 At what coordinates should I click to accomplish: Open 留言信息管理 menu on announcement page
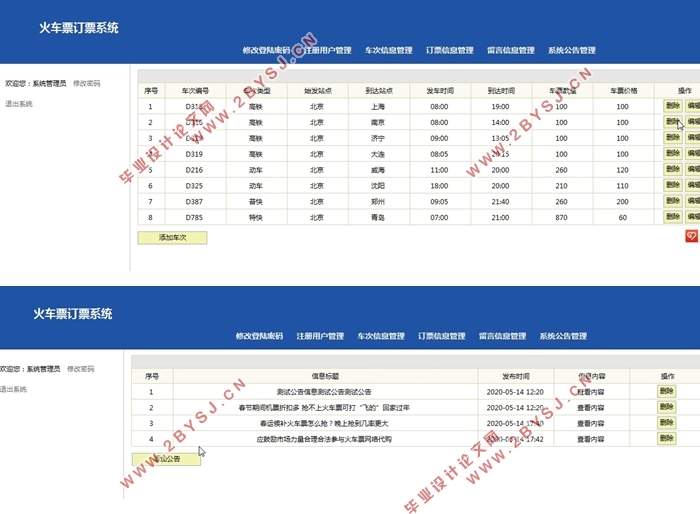(502, 336)
